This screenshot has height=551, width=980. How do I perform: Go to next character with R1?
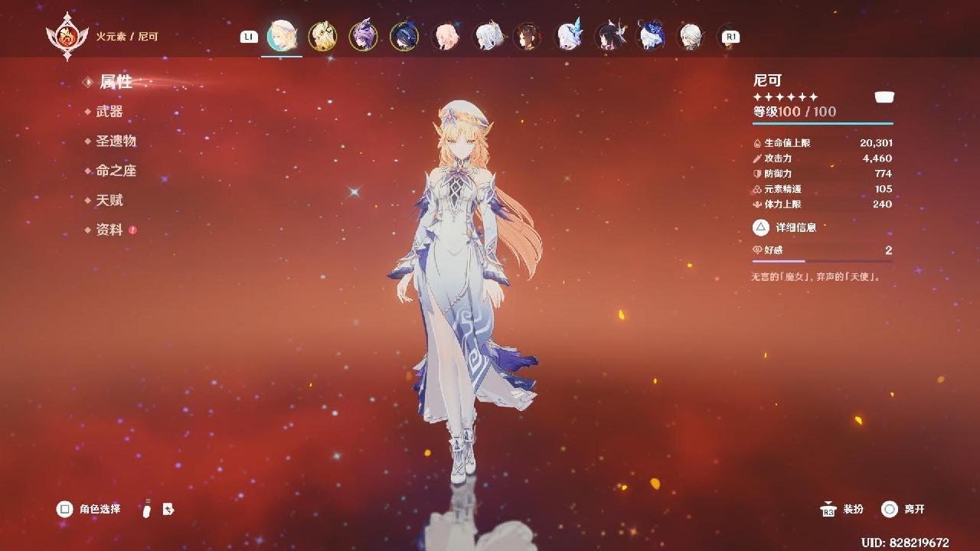click(730, 37)
